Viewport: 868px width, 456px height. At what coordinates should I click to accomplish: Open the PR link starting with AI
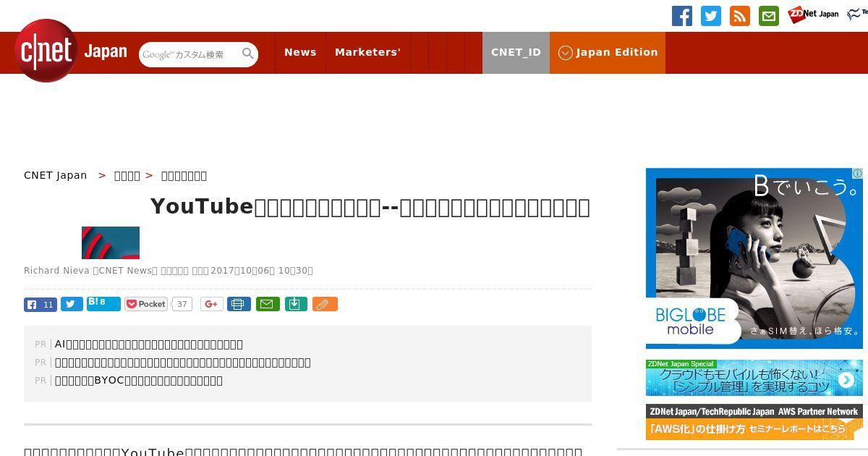(x=149, y=345)
